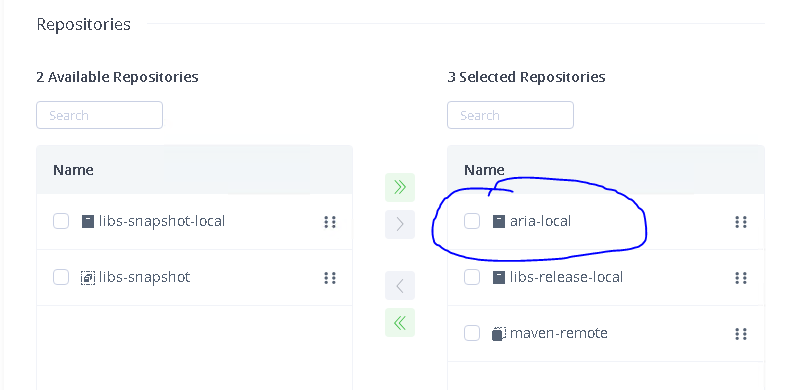The image size is (804, 390).
Task: Focus the Available Repositories search field
Action: coord(99,115)
